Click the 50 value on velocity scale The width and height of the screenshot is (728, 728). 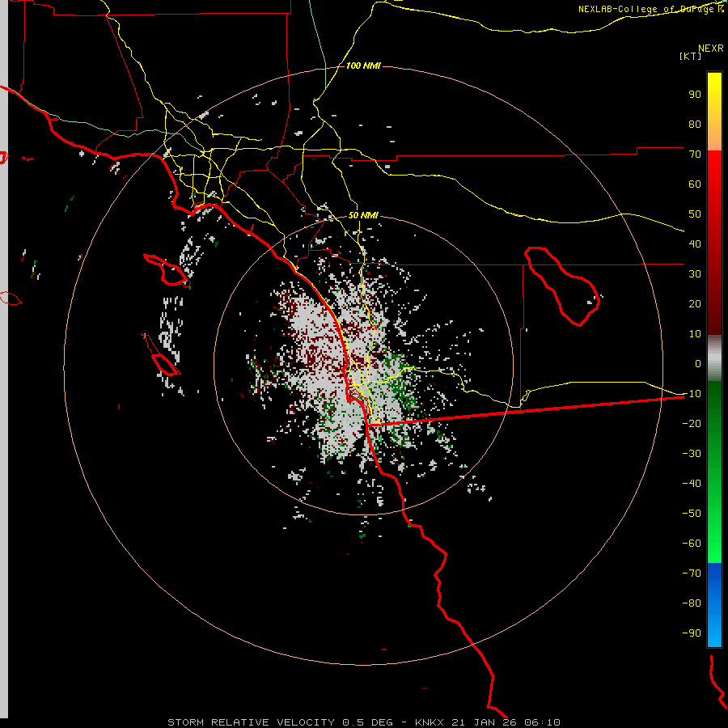pyautogui.click(x=695, y=214)
